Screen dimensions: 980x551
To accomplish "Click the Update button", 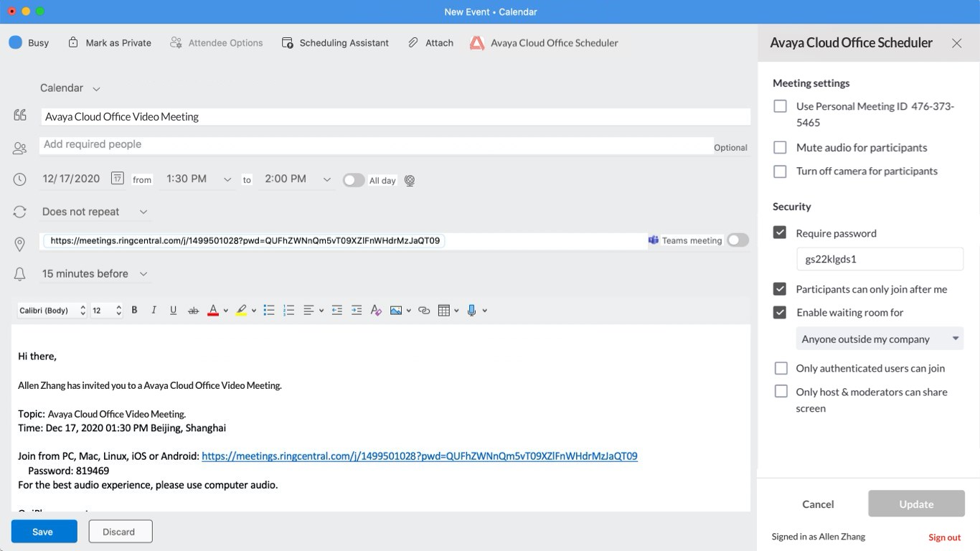I will pos(916,504).
